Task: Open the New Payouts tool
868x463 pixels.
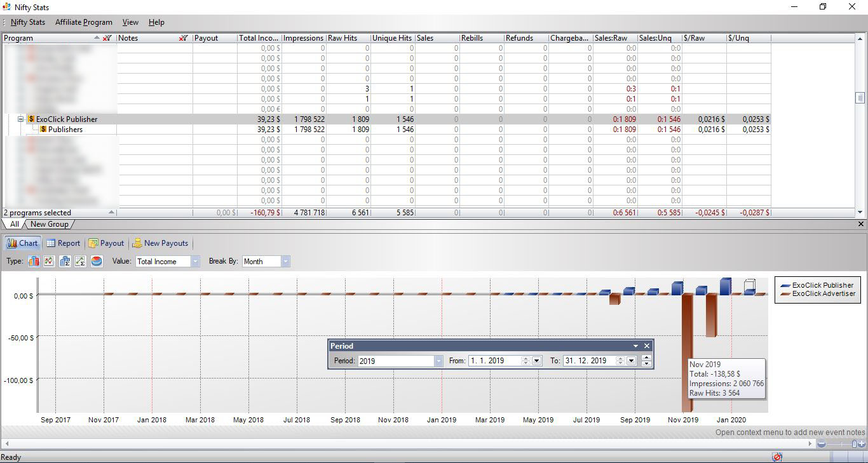Action: point(161,243)
